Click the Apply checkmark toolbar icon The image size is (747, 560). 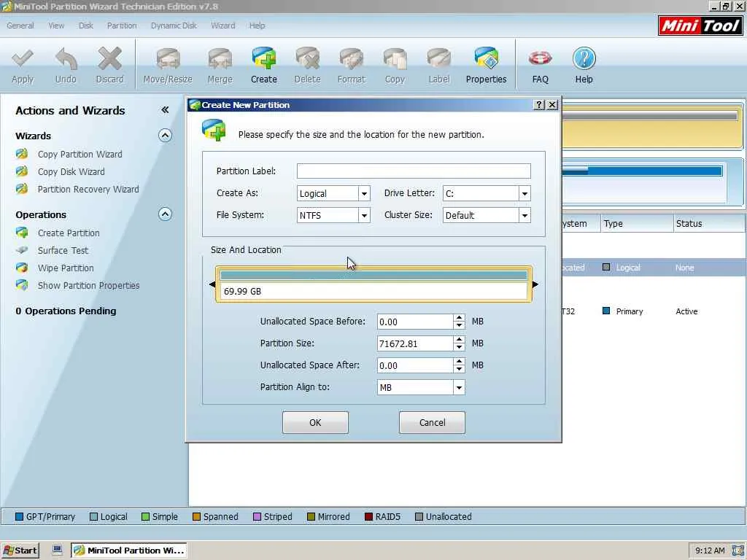coord(23,59)
